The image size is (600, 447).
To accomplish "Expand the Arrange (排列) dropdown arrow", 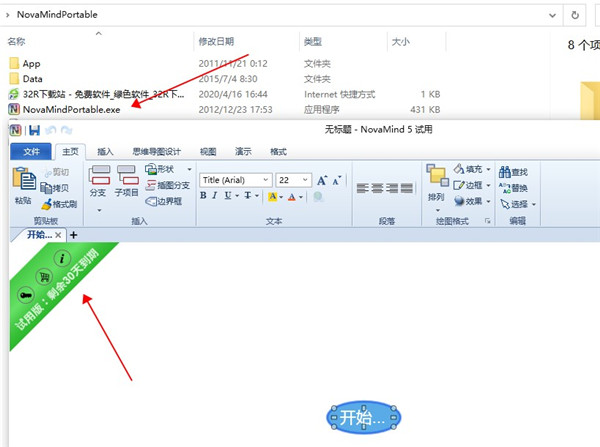I will (438, 210).
